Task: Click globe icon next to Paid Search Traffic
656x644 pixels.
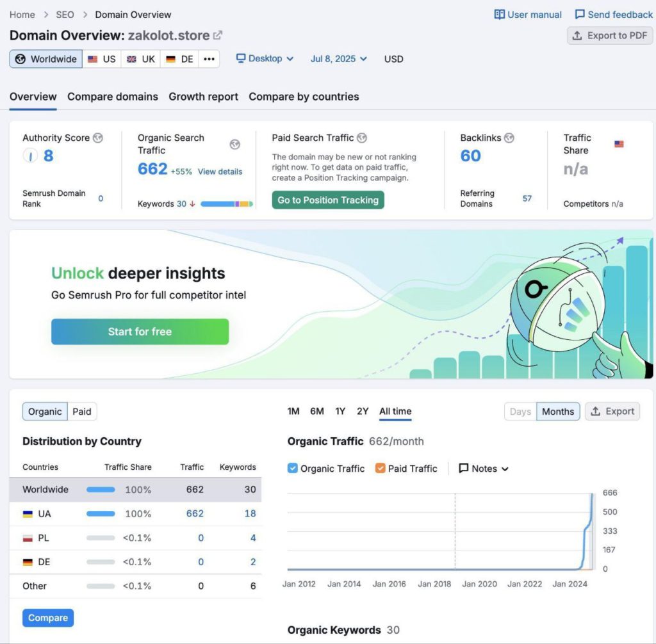Action: pyautogui.click(x=362, y=138)
